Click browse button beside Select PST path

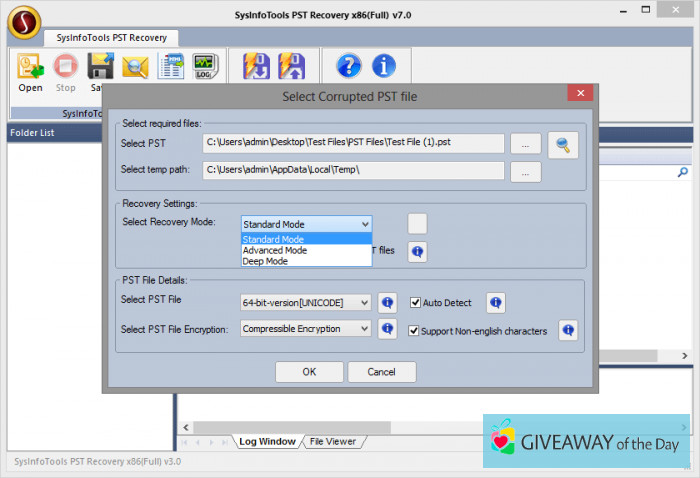coord(525,144)
